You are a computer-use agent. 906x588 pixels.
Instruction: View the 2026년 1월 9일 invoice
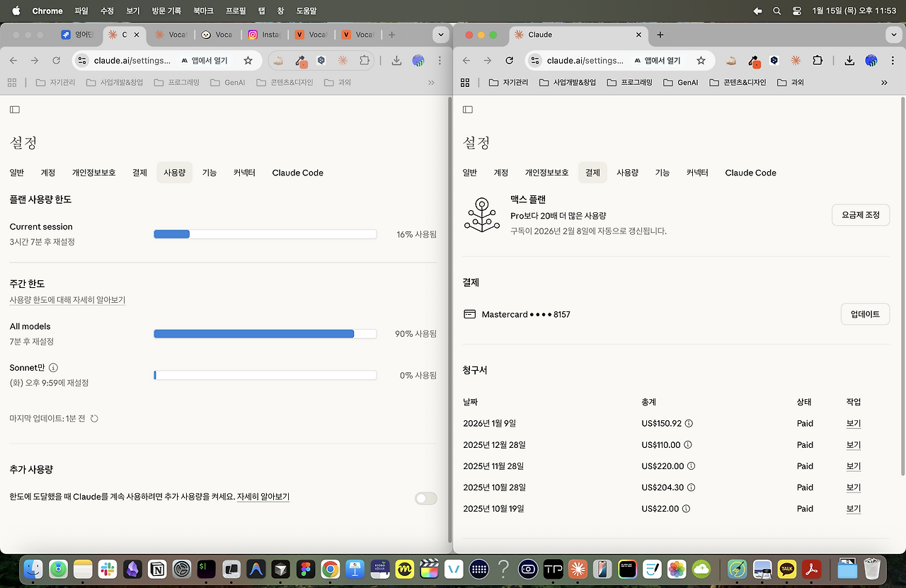[854, 424]
